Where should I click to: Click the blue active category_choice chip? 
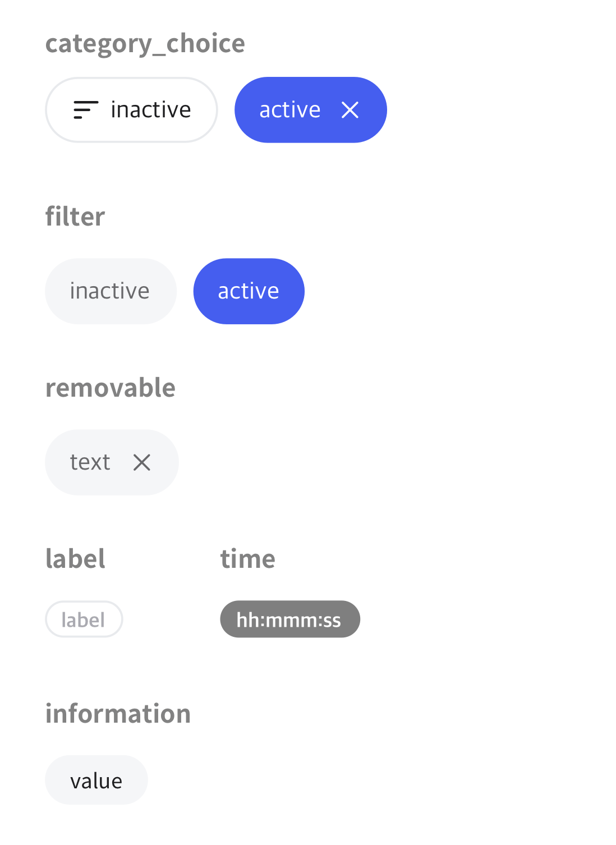[x=311, y=110]
